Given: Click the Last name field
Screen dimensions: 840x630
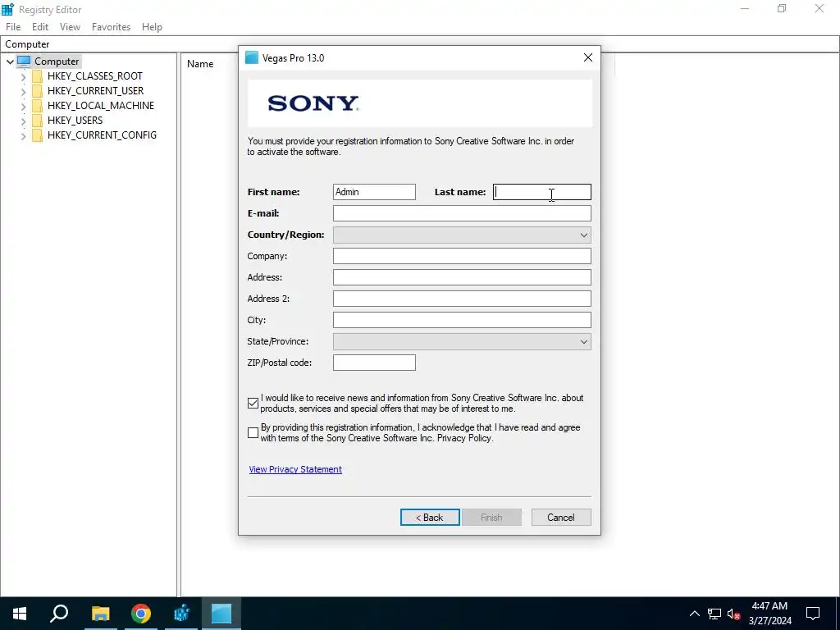Looking at the screenshot, I should point(541,192).
